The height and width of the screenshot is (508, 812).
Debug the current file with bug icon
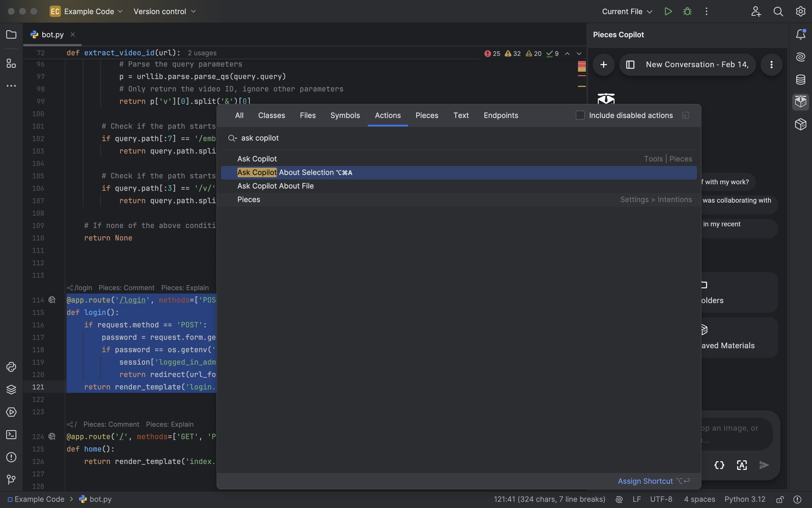click(687, 11)
